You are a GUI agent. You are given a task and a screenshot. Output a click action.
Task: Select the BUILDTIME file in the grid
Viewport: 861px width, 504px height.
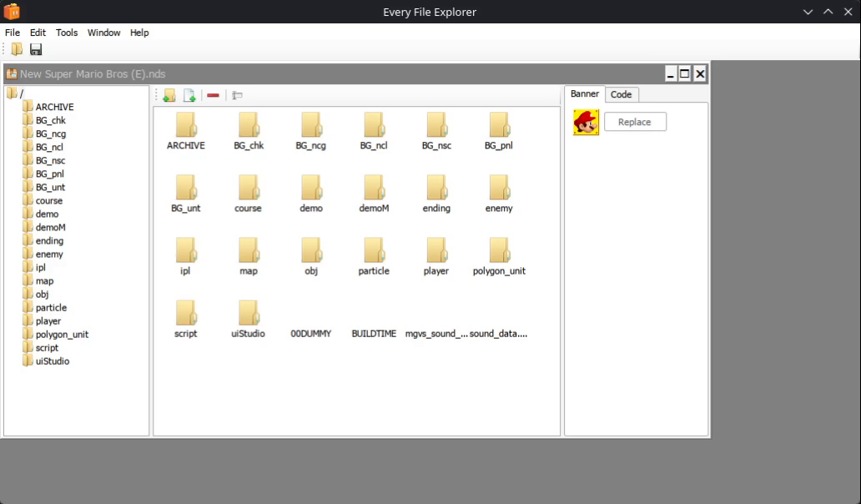click(x=374, y=333)
